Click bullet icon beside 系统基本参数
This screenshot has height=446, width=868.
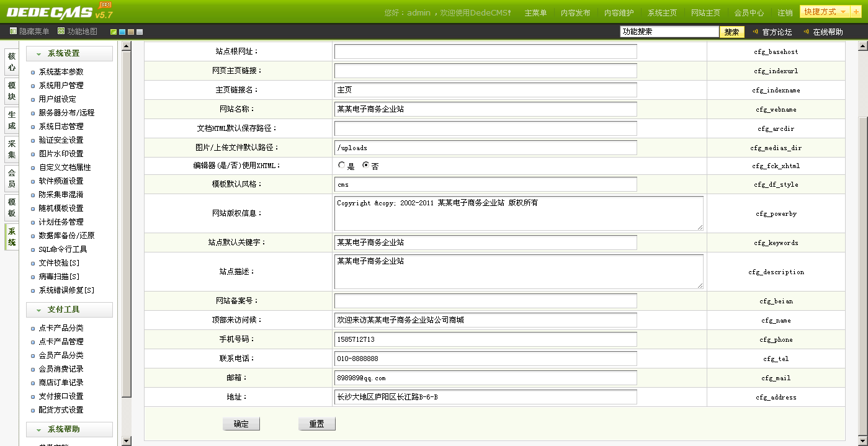click(x=33, y=73)
